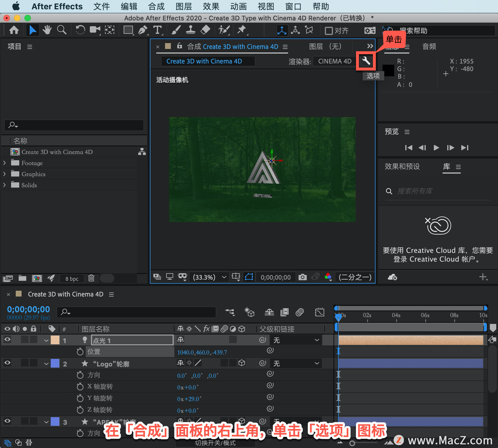Select the Clone Stamp tool
498x448 pixels.
click(191, 30)
